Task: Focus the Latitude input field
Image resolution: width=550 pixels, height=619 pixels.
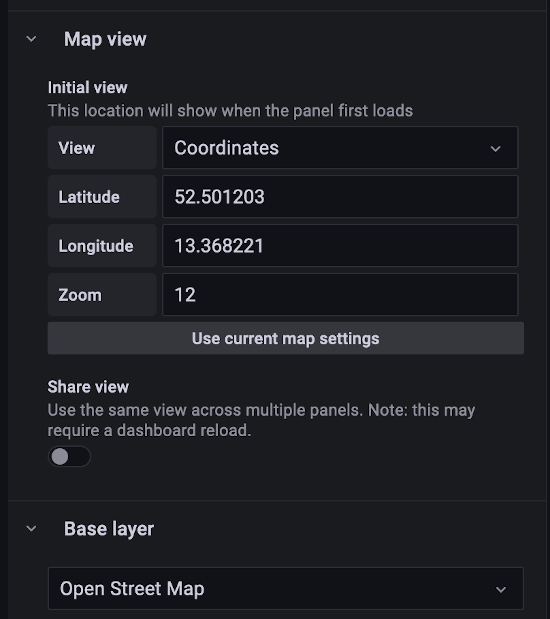Action: tap(340, 197)
